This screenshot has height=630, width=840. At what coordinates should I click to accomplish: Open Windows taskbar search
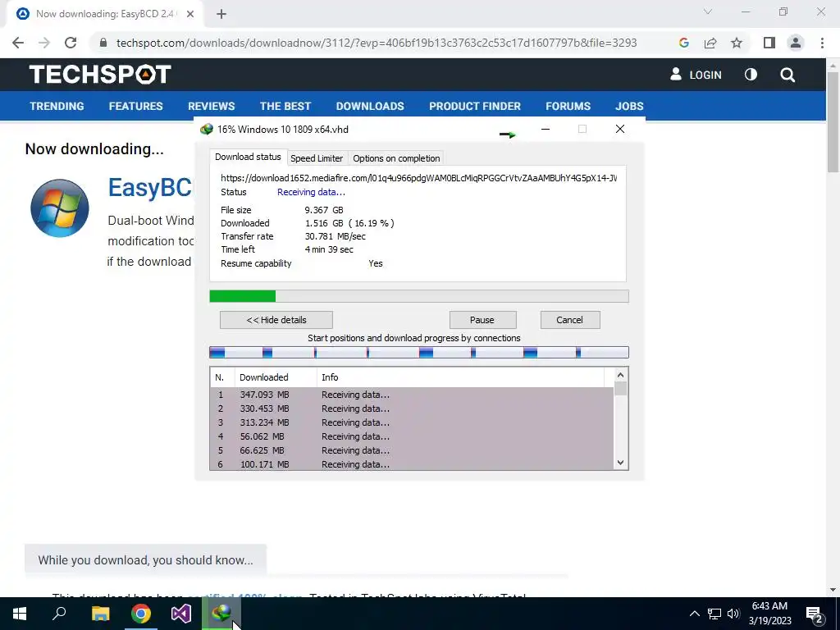pos(59,614)
